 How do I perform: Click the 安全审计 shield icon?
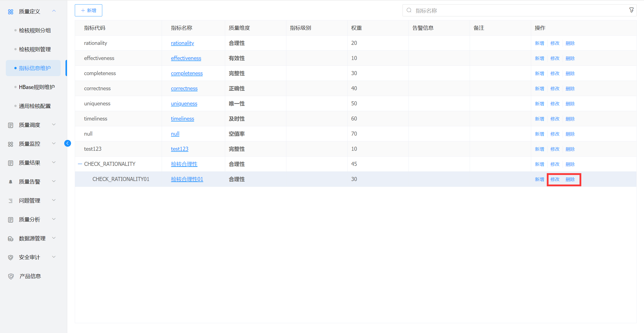(11, 257)
